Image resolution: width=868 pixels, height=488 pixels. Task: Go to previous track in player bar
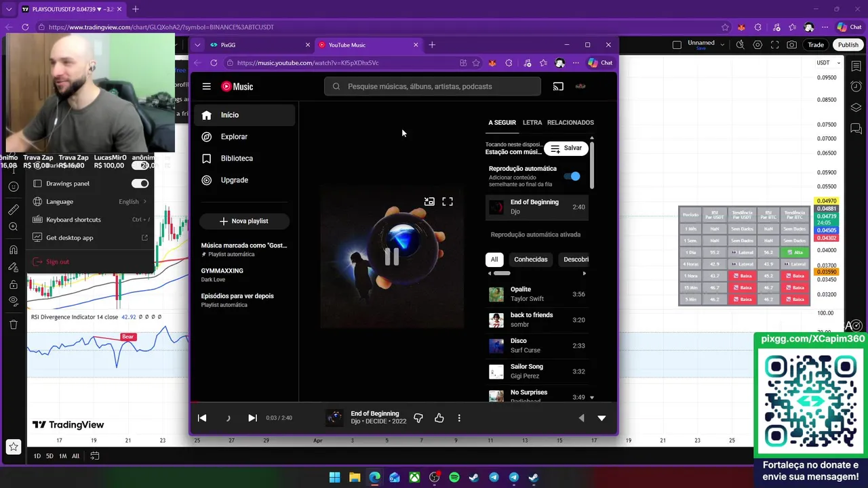tap(202, 418)
